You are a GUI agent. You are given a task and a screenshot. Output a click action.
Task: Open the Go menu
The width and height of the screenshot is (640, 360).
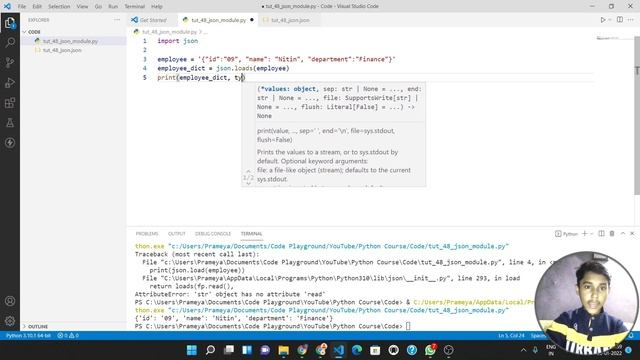pos(98,7)
